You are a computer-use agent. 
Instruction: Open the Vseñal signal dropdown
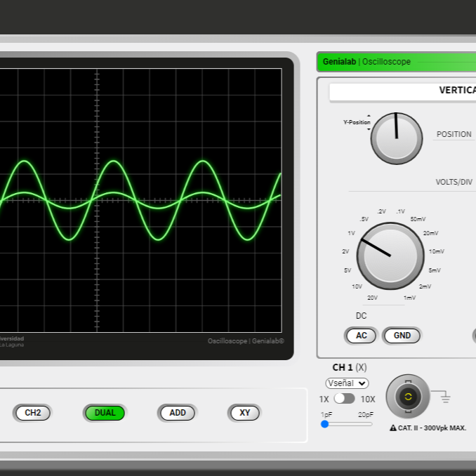[x=347, y=383]
